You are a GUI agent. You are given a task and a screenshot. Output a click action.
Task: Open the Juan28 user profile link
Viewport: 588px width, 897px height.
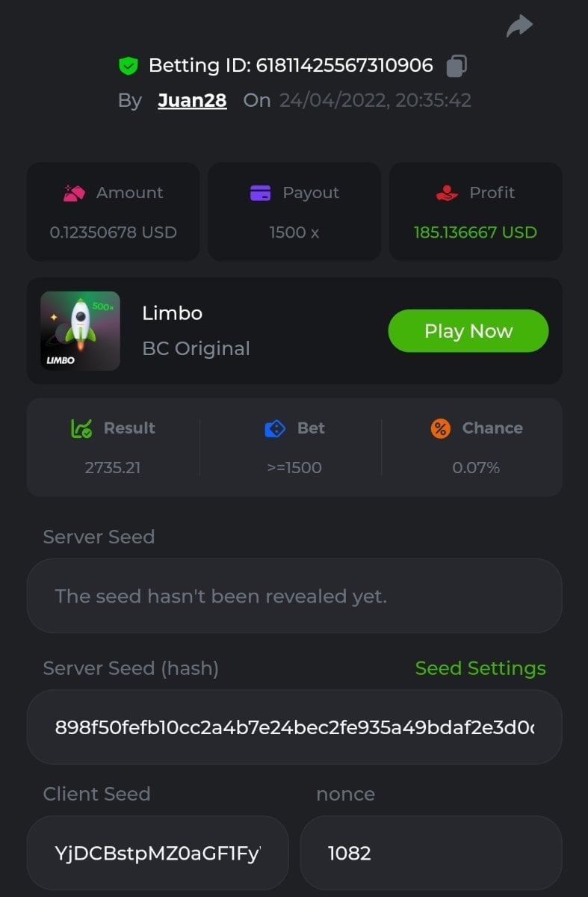tap(192, 101)
